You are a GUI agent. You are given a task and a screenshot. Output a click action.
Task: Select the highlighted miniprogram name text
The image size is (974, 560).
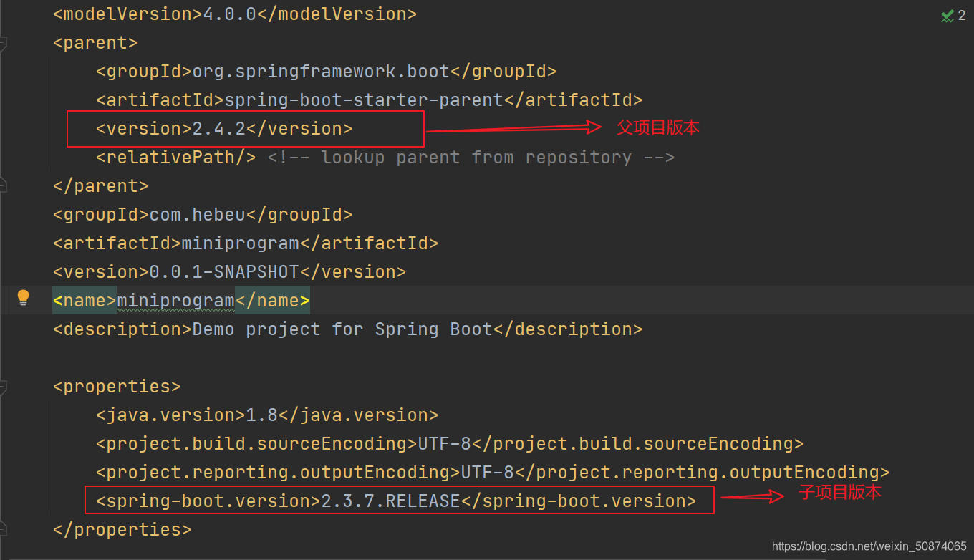click(x=176, y=299)
